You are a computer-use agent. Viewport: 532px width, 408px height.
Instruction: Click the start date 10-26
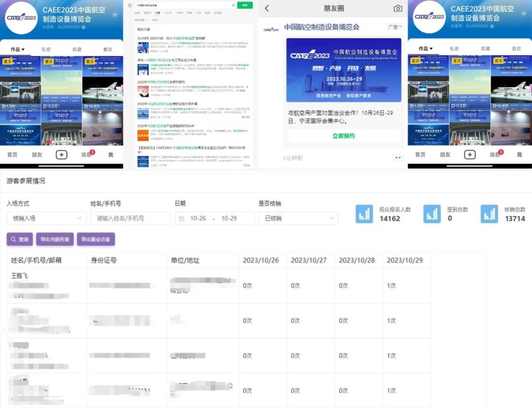198,218
